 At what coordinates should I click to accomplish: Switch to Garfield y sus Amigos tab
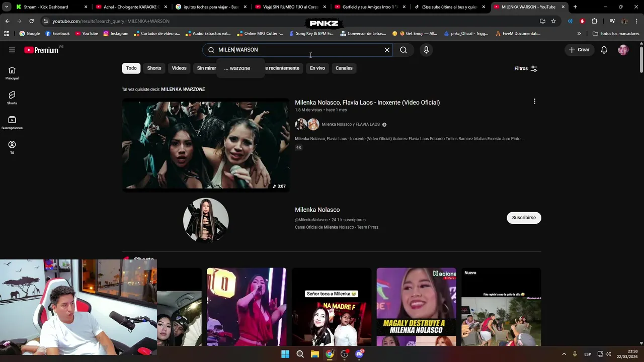(x=370, y=7)
